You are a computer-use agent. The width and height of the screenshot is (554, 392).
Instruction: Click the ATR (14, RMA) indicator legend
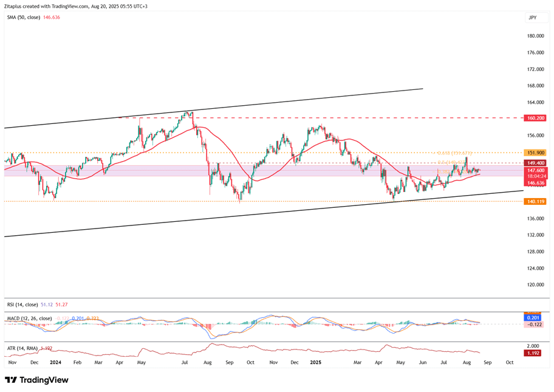point(21,348)
